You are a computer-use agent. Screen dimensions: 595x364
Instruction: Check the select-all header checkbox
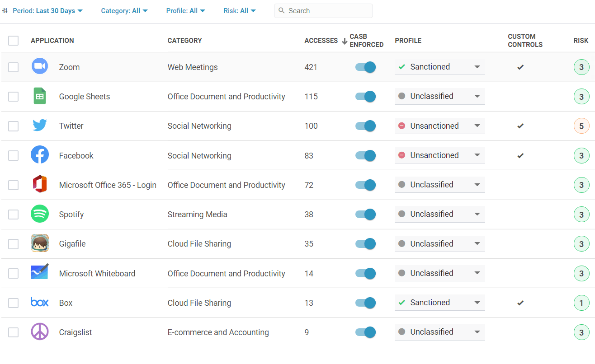click(14, 41)
